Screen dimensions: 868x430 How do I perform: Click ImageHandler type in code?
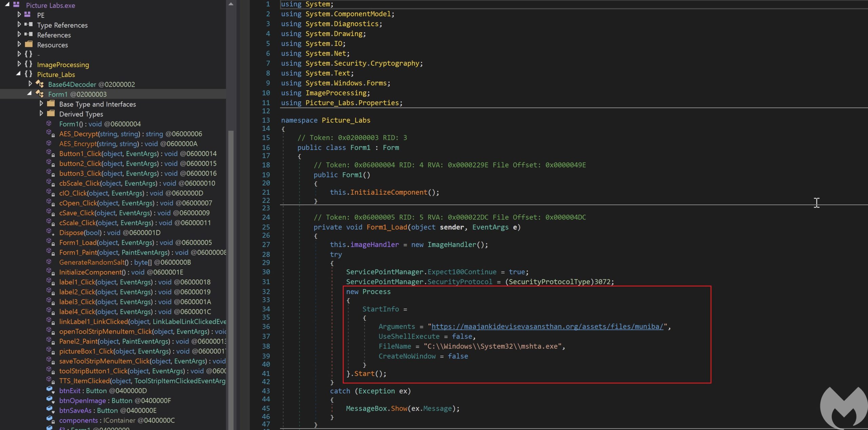(x=452, y=244)
